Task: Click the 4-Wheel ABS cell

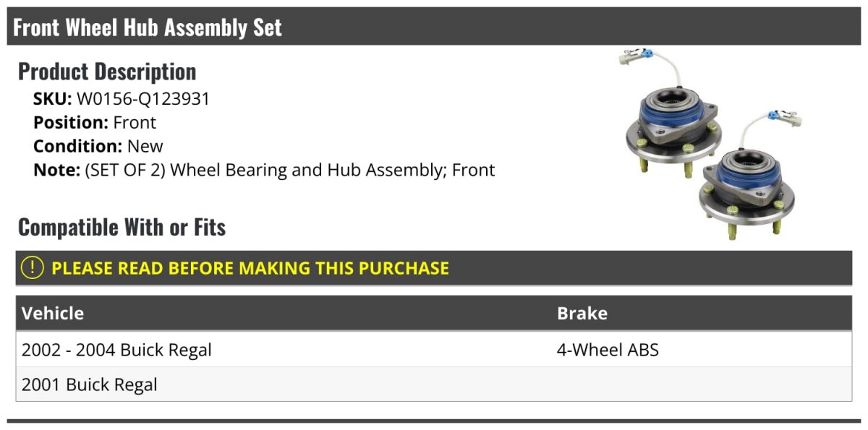Action: coord(608,351)
